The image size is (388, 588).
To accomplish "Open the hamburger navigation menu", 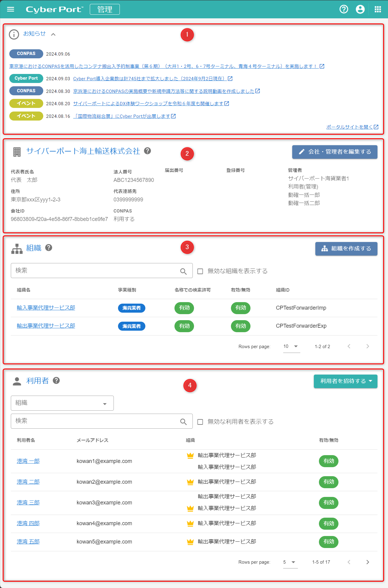I will click(x=11, y=9).
